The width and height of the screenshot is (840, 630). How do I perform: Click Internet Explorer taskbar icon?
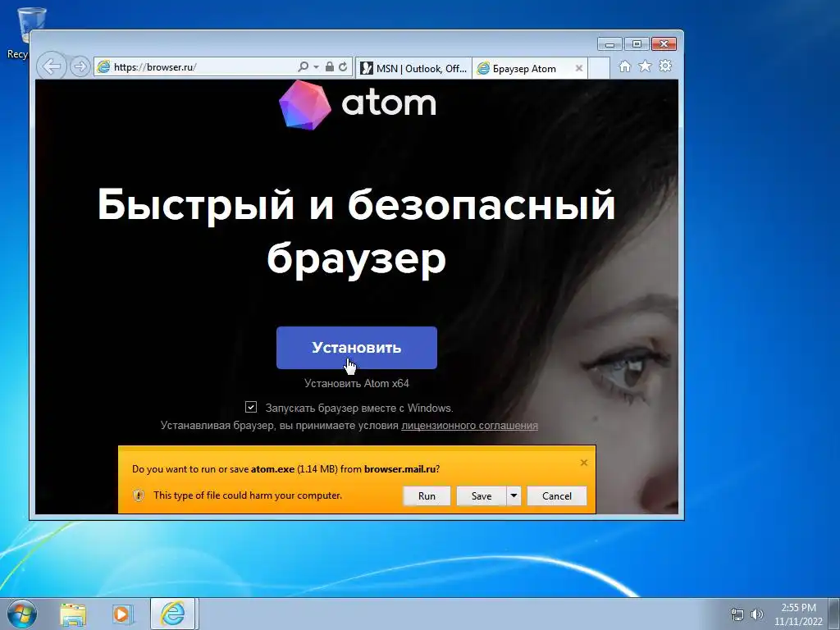coord(172,614)
